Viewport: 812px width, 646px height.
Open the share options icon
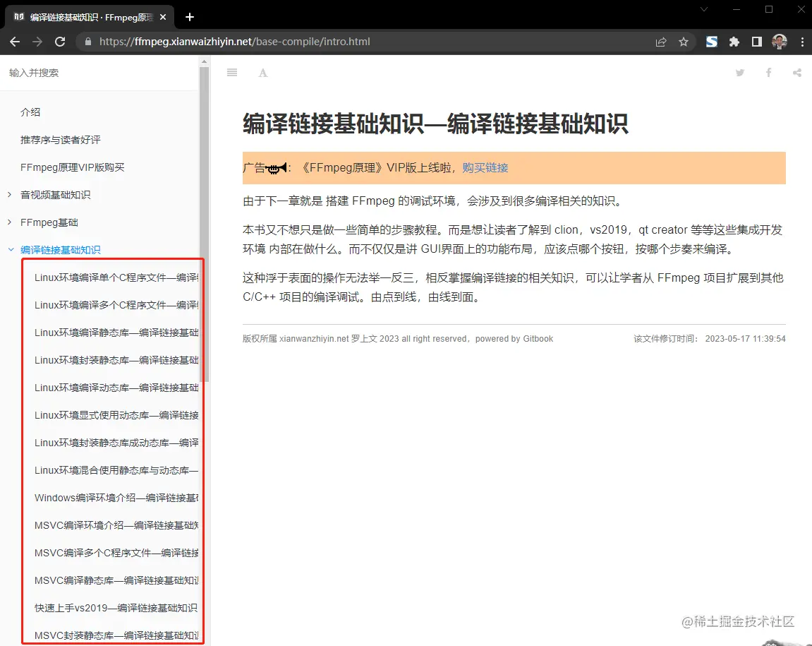(x=797, y=73)
